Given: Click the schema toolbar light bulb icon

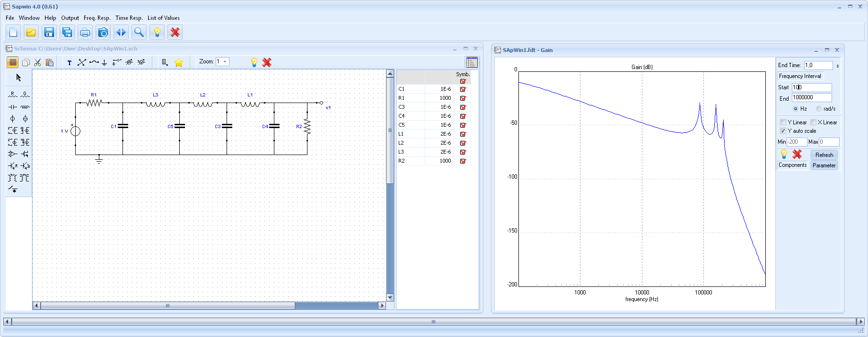Looking at the screenshot, I should (254, 62).
